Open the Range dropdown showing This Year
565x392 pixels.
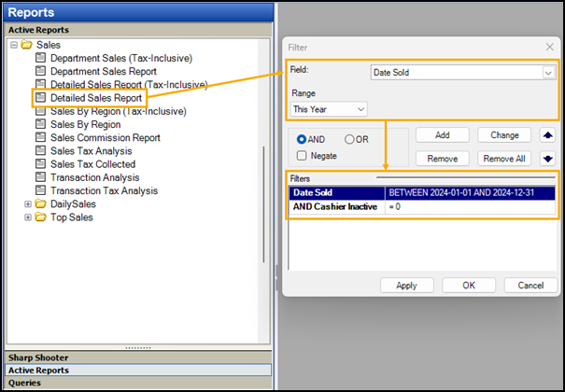360,109
